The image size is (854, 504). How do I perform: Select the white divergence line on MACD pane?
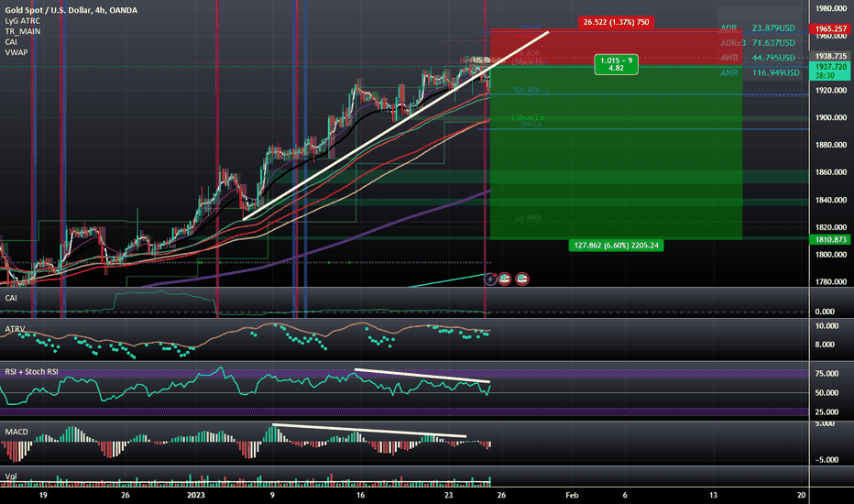[x=369, y=431]
